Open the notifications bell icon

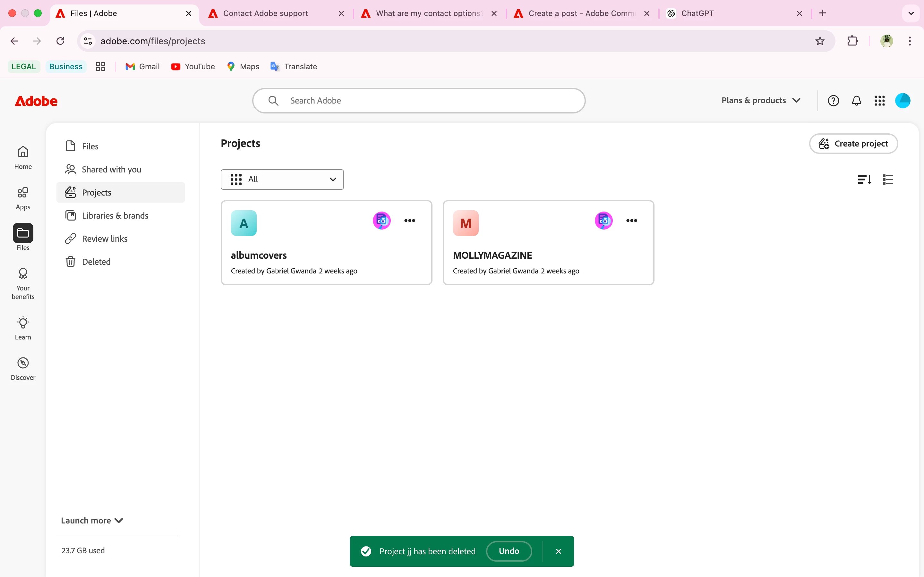(x=856, y=101)
